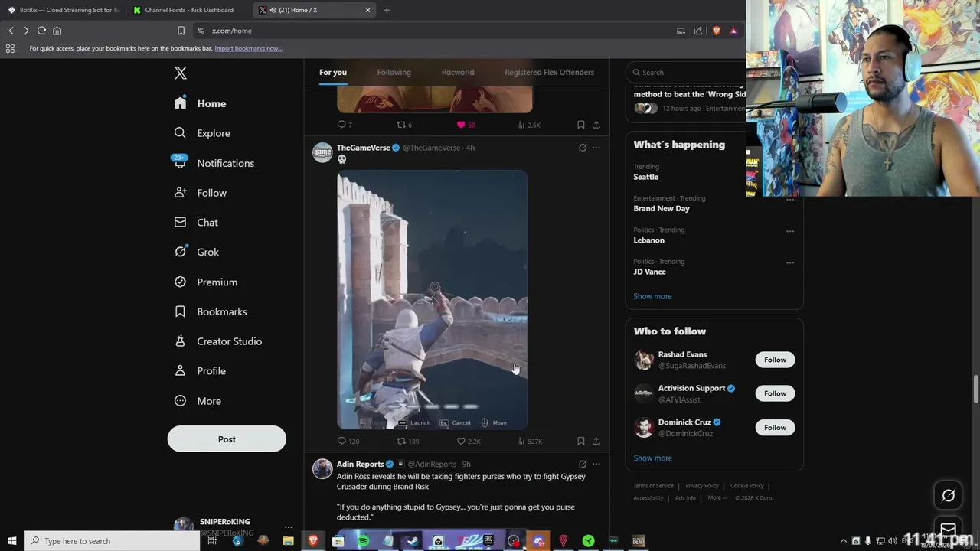This screenshot has width=980, height=551.
Task: Unlike the post with 60 likes
Action: [x=465, y=125]
